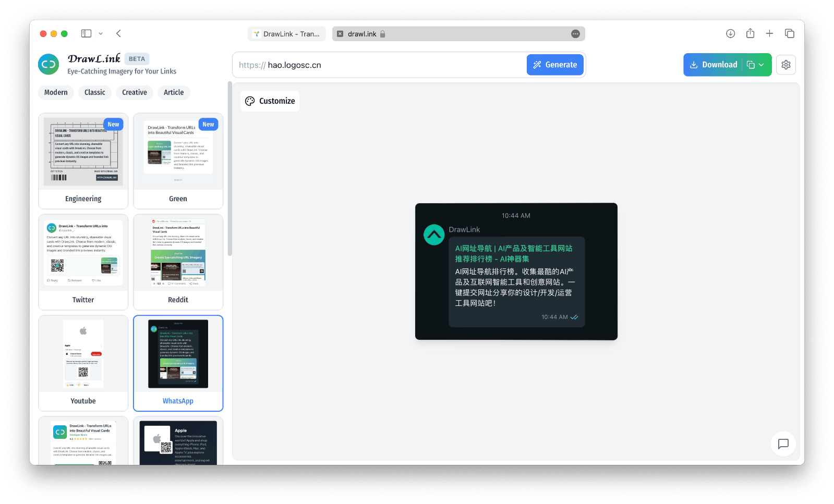Screen dimensions: 834x504
Task: Expand the sidebar options chevron
Action: coord(101,33)
